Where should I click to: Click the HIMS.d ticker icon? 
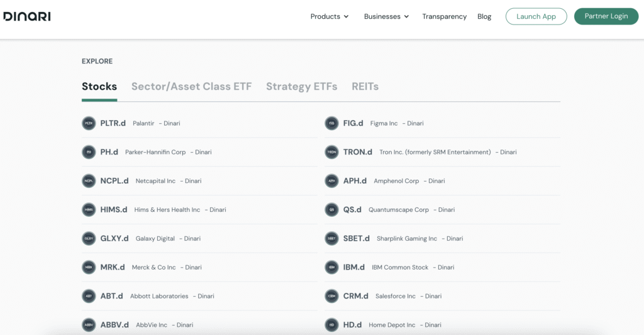[x=89, y=210]
